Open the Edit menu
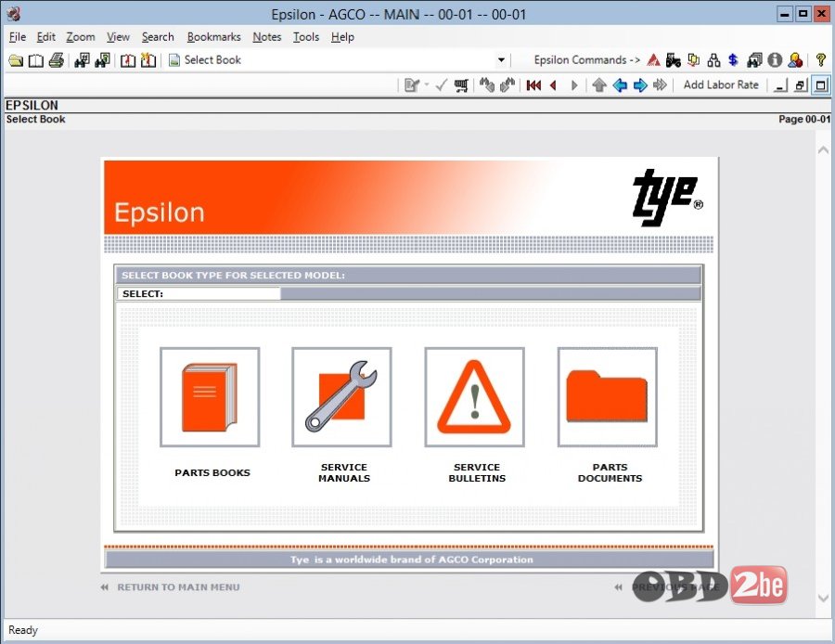835x644 pixels. click(45, 37)
